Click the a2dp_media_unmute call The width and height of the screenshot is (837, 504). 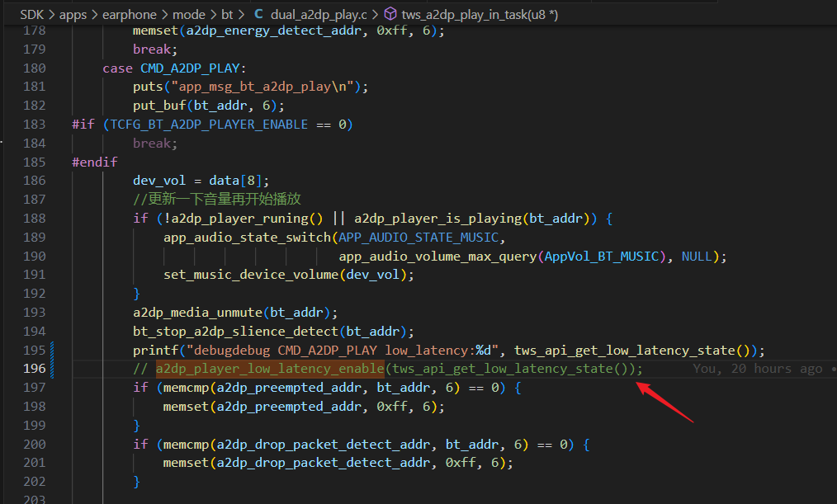pyautogui.click(x=197, y=313)
